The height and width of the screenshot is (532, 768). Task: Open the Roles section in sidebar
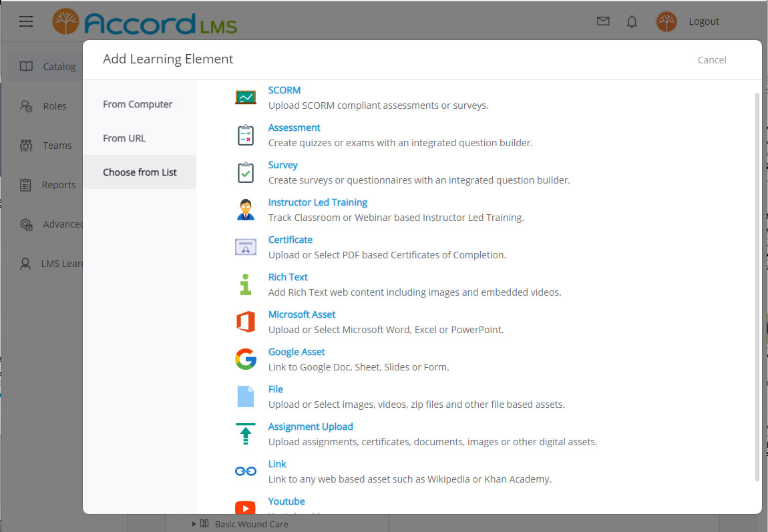(x=55, y=105)
